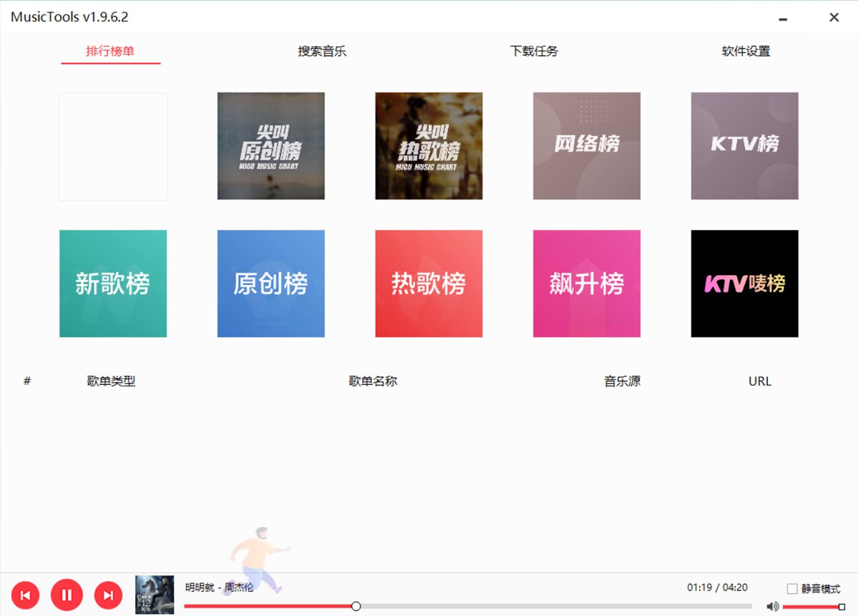This screenshot has height=616, width=858.
Task: Click the song progress slider handle
Action: click(x=356, y=606)
